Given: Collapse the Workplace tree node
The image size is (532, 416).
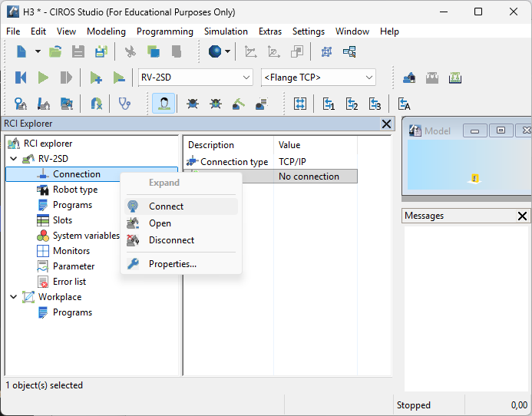Looking at the screenshot, I should click(x=14, y=297).
